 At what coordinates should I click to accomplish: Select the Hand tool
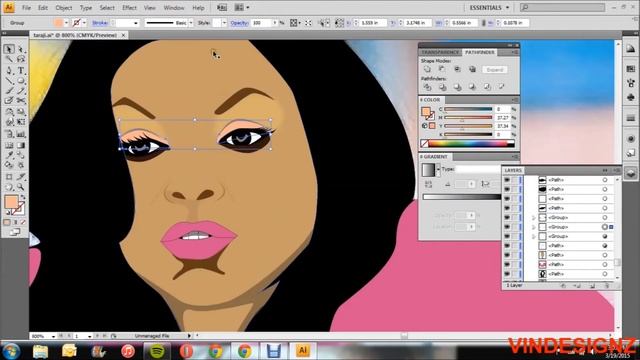(x=9, y=187)
